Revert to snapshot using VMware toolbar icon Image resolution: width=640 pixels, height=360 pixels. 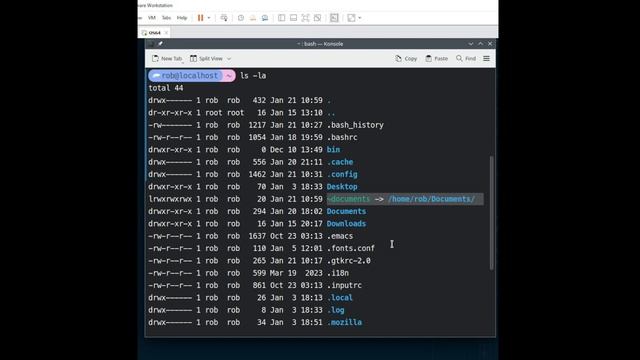click(253, 18)
